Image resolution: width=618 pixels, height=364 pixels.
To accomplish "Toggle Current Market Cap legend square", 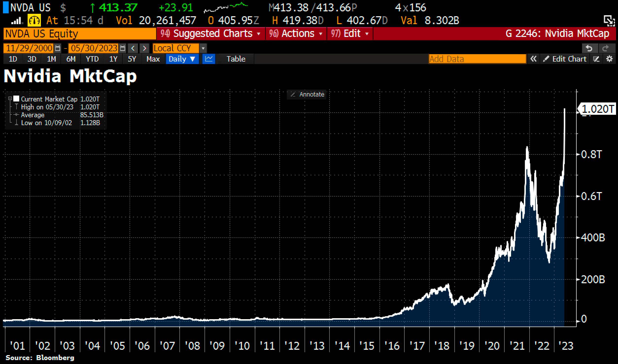I will tap(16, 99).
